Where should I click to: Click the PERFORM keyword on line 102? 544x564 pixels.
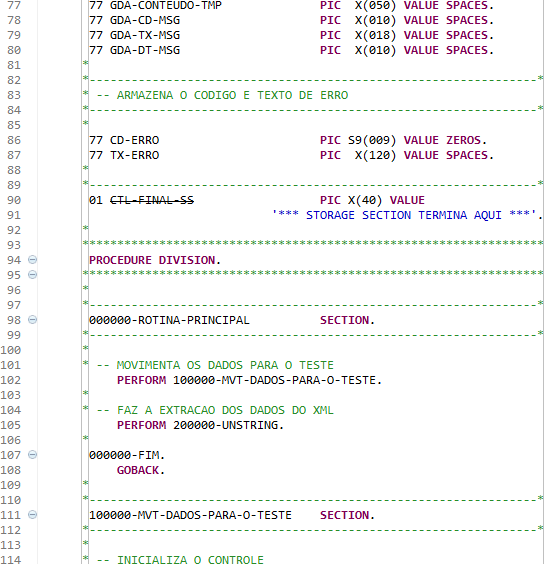141,380
